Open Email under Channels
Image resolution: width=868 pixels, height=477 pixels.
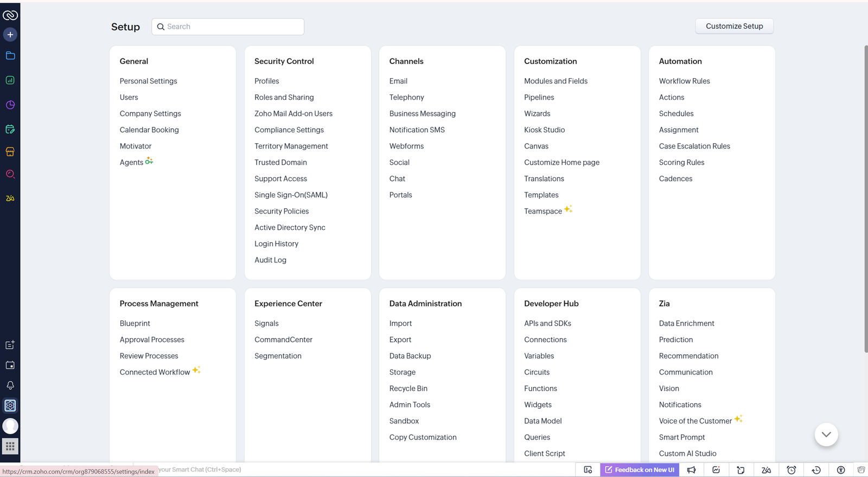pos(398,81)
